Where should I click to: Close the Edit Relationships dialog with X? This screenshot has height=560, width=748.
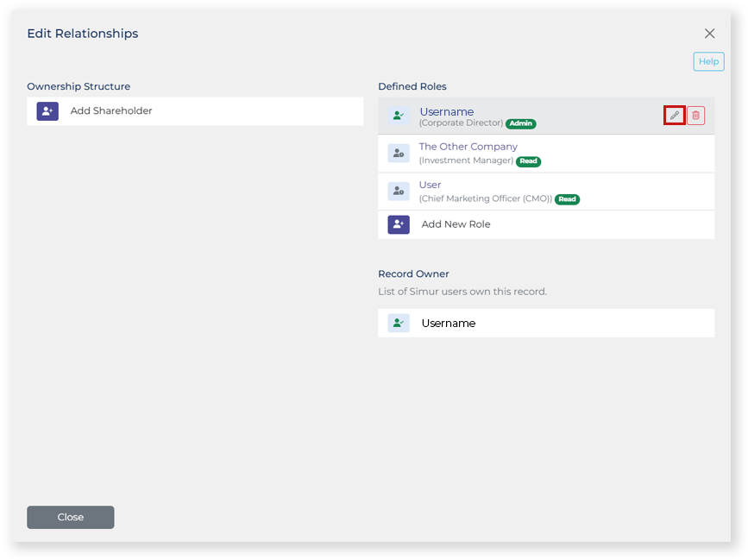(709, 34)
